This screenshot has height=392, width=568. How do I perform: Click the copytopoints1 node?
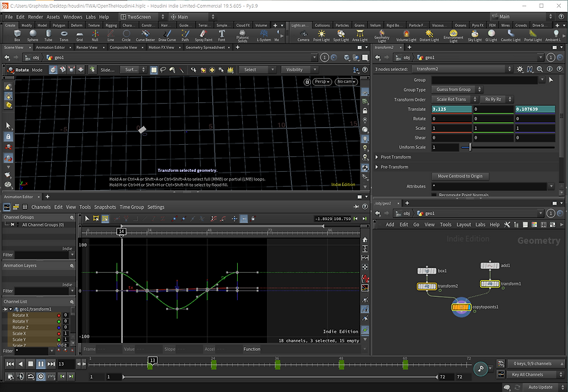[461, 307]
